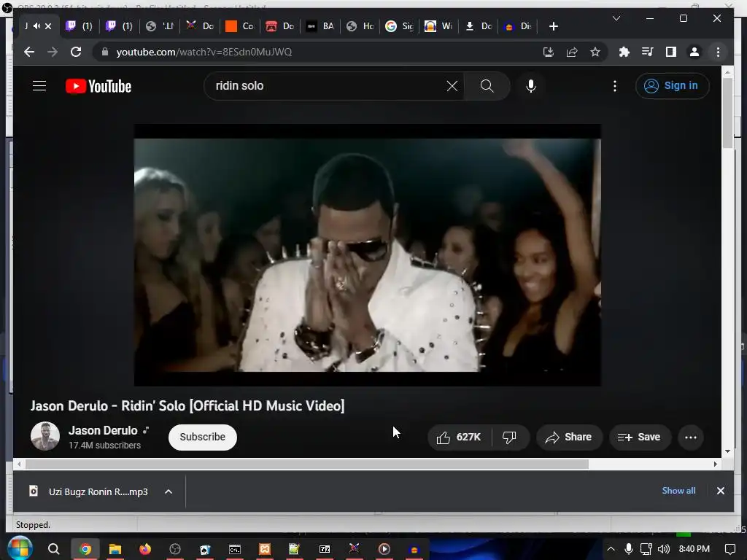
Task: Open the notification center
Action: tap(729, 549)
